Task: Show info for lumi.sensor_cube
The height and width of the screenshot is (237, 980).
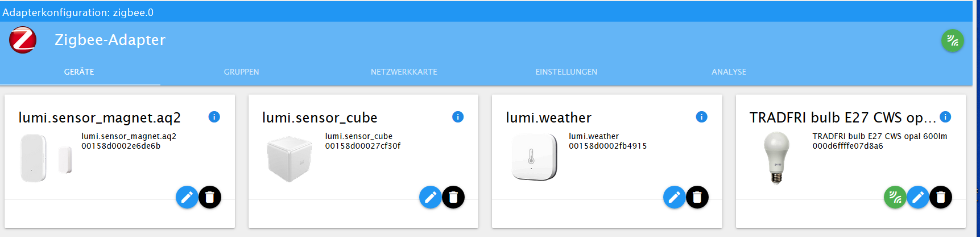Action: (458, 117)
